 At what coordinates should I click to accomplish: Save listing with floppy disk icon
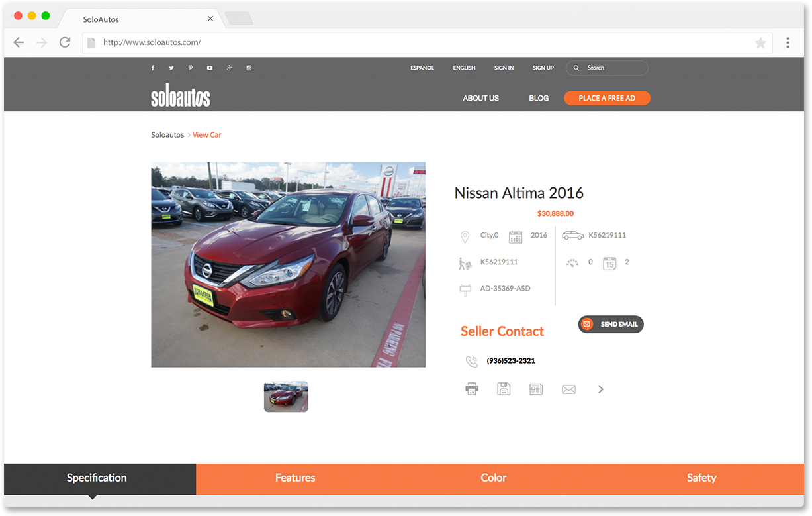click(x=504, y=389)
